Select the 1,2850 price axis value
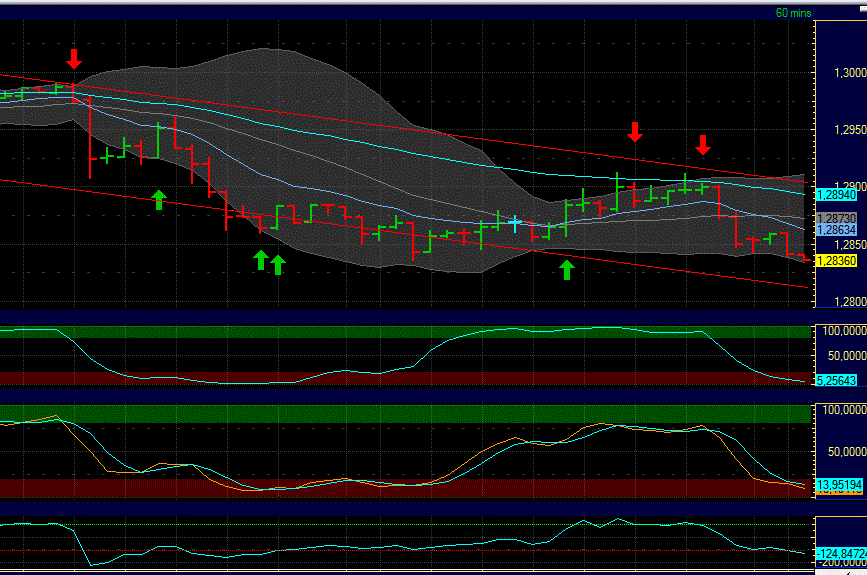Image resolution: width=867 pixels, height=575 pixels. click(x=850, y=244)
